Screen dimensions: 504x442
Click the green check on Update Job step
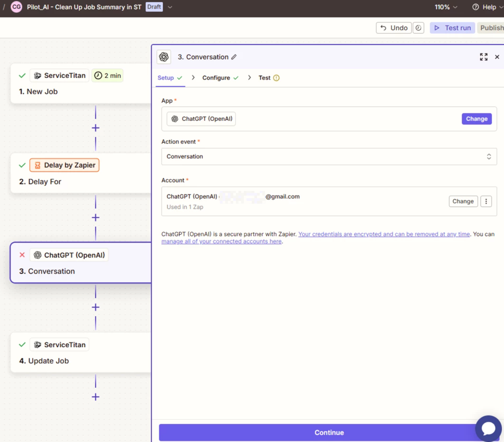[22, 344]
